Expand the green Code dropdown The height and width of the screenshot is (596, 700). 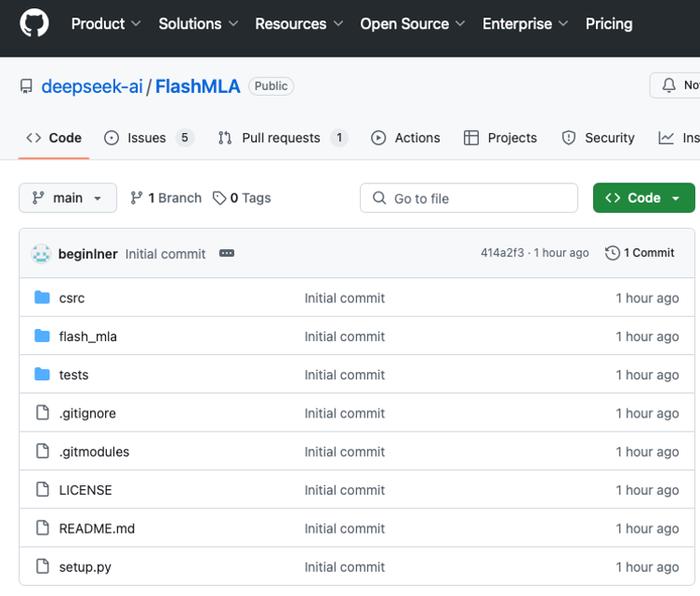click(x=643, y=198)
